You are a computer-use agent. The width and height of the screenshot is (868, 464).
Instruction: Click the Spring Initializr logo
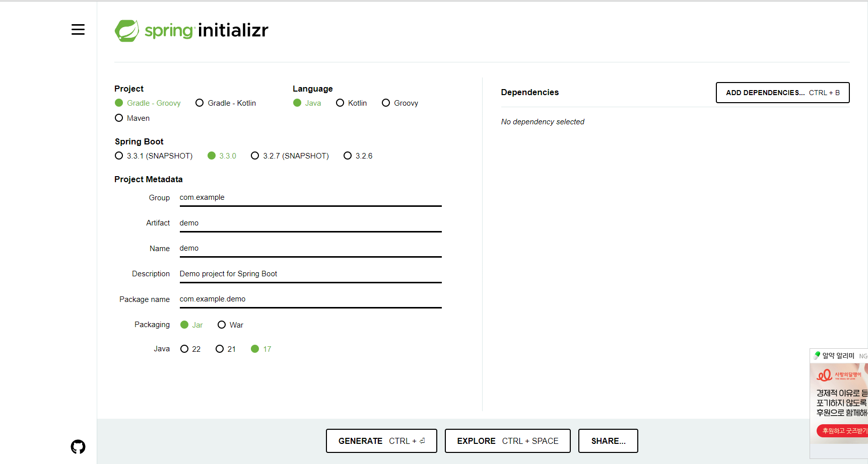click(191, 31)
